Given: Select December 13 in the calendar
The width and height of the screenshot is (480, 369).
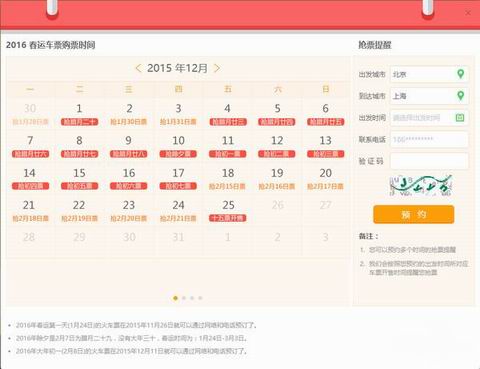Looking at the screenshot, I should coord(326,146).
